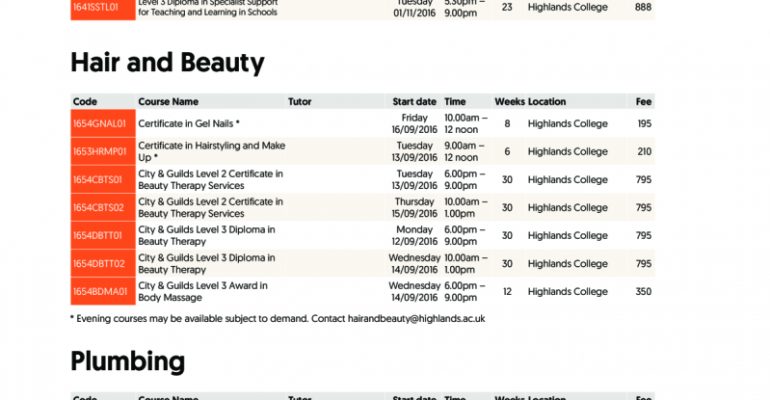This screenshot has width=770, height=400.
Task: Select the Plumbing heading
Action: [128, 362]
